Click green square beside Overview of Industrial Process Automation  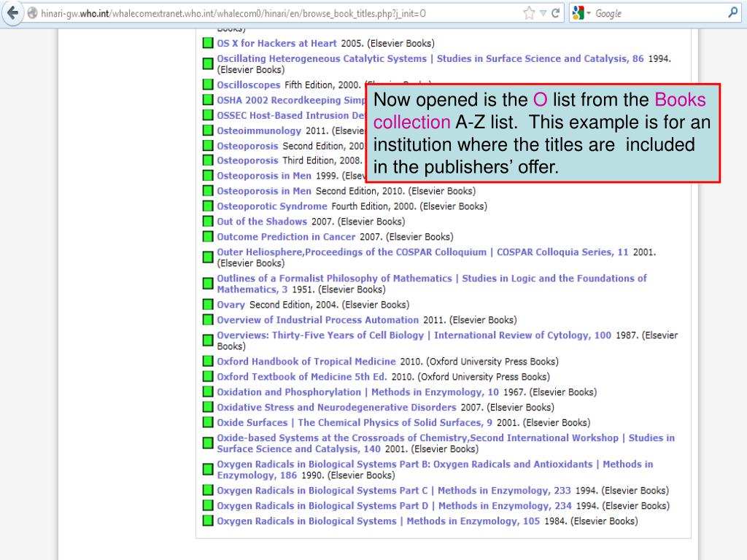pos(208,319)
